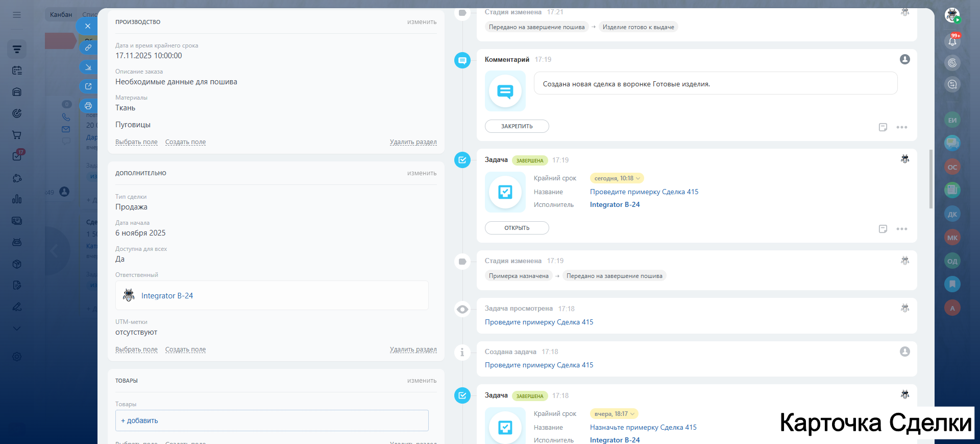Expand more items chevron in left sidebar
This screenshot has width=980, height=444.
(17, 328)
